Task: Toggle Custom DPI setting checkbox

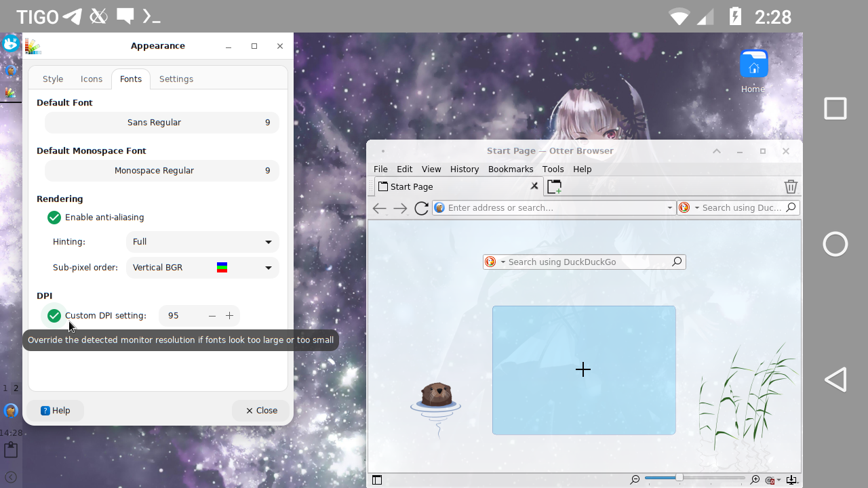Action: coord(54,316)
